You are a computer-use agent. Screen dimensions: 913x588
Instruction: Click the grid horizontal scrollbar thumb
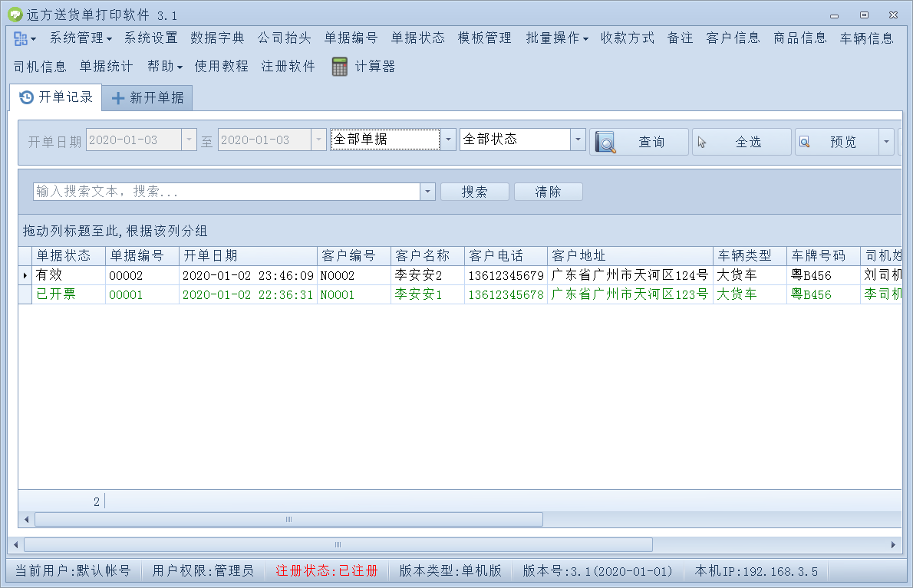288,519
